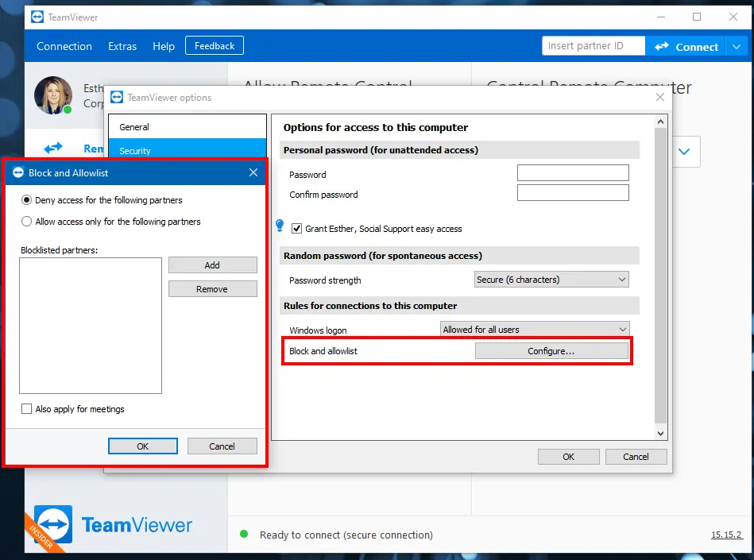The height and width of the screenshot is (560, 754).
Task: Click Remove in Block and Allowlist
Action: (x=213, y=289)
